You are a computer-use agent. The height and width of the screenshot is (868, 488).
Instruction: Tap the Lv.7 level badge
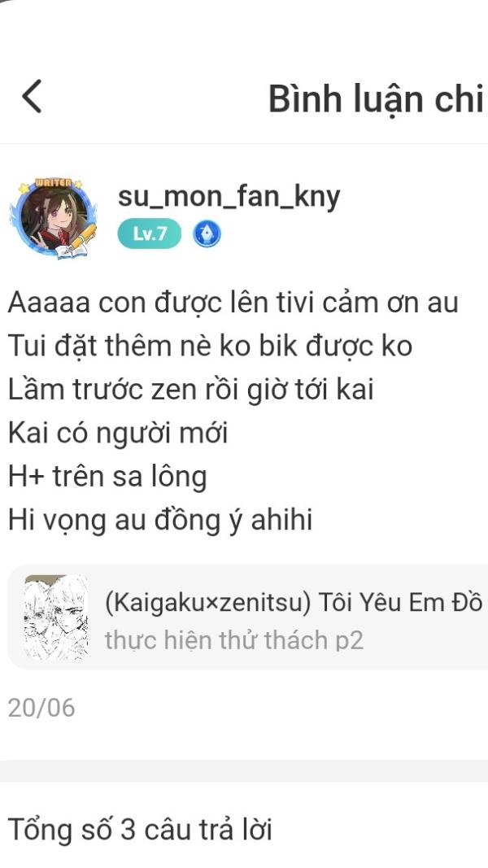149,233
